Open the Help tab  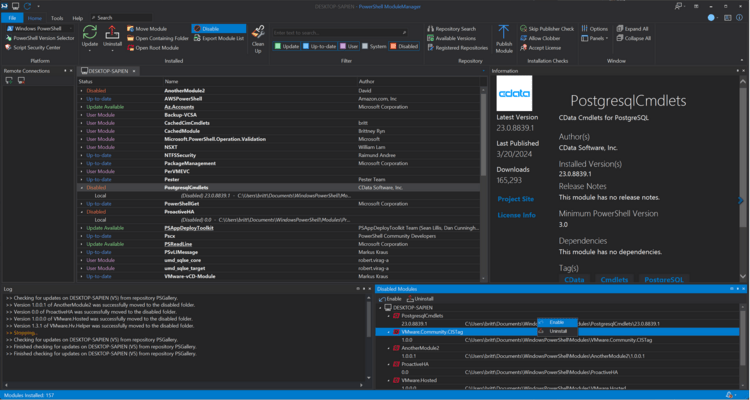[77, 18]
